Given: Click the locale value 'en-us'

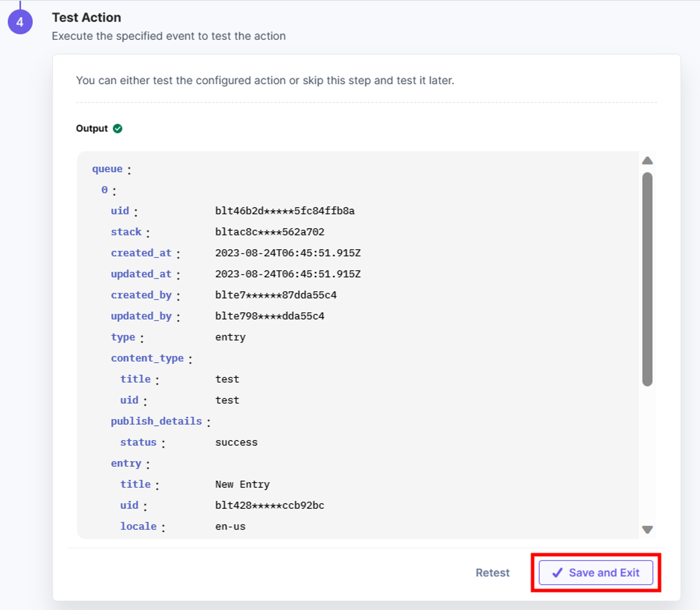Looking at the screenshot, I should coord(230,526).
